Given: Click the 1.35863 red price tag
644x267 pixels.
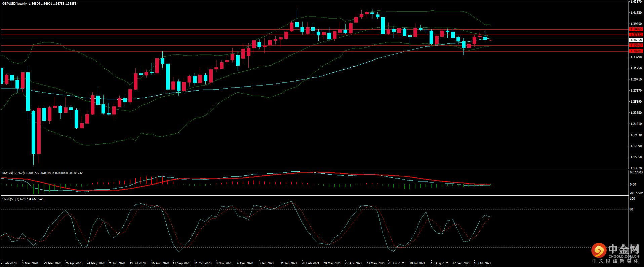Looking at the screenshot, I should [x=636, y=45].
